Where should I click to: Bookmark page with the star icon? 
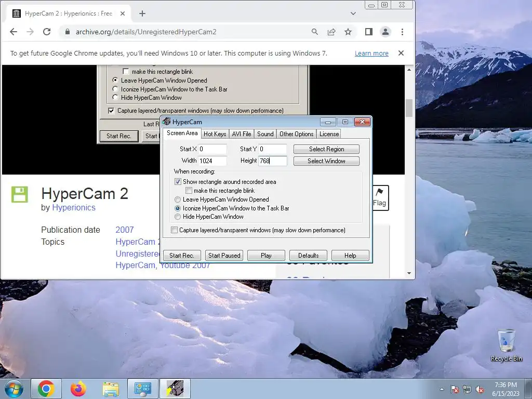point(348,32)
